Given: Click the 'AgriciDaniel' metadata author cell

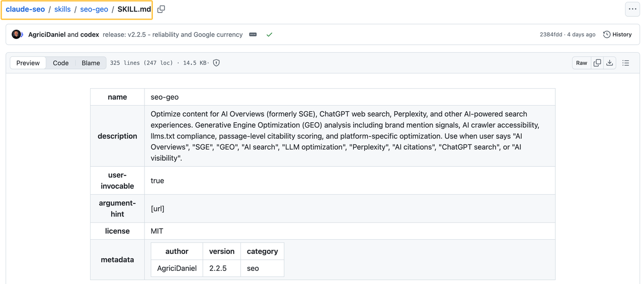Looking at the screenshot, I should (177, 268).
